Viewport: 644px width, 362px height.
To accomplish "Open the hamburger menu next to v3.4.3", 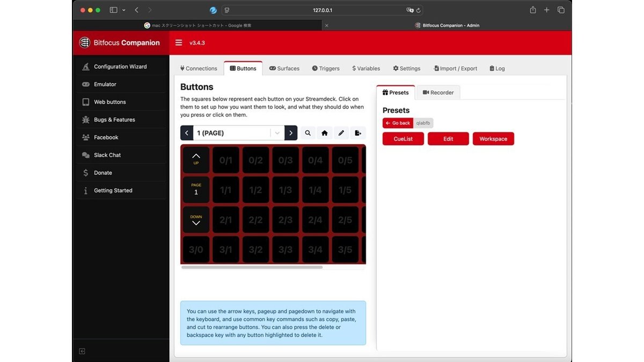I will (179, 43).
